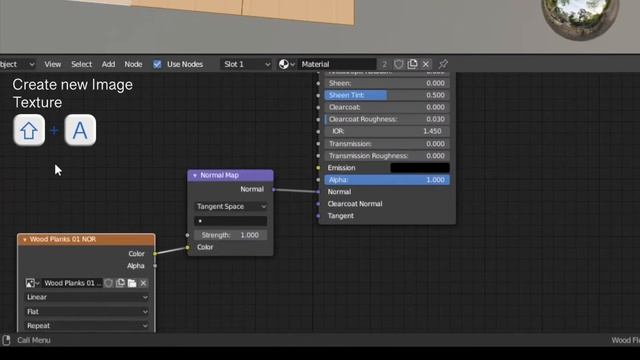Click the Alpha output socket of image node
The height and width of the screenshot is (360, 640).
click(x=155, y=266)
